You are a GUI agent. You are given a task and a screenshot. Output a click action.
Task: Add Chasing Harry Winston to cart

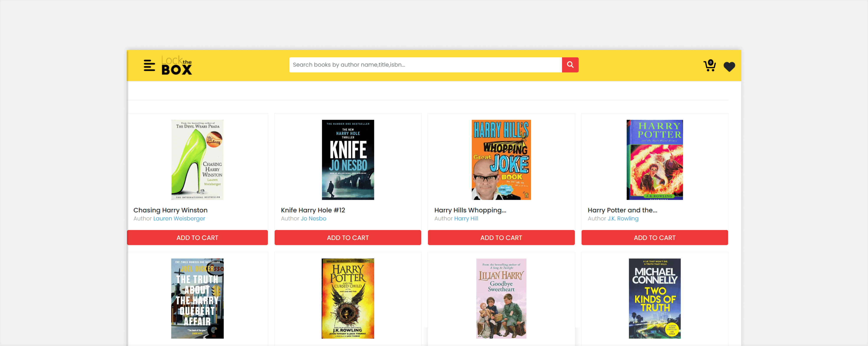197,238
